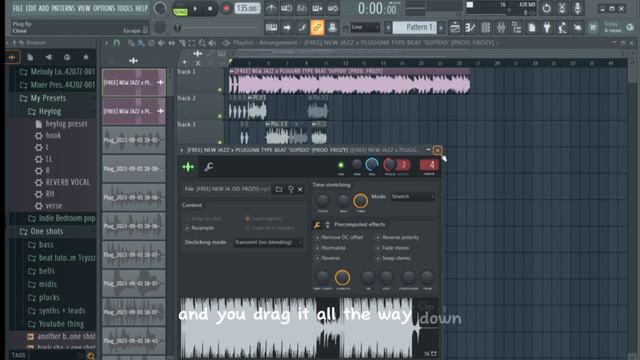Arm the red record button

(226, 9)
